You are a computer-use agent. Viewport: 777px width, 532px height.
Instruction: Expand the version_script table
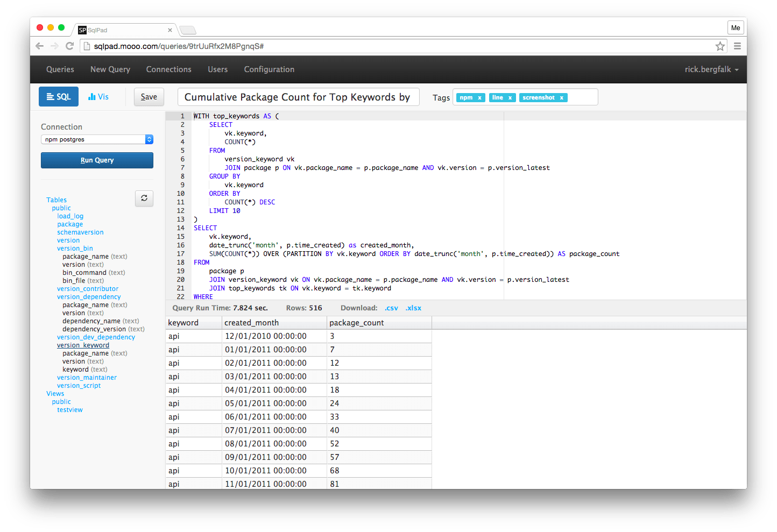coord(79,386)
